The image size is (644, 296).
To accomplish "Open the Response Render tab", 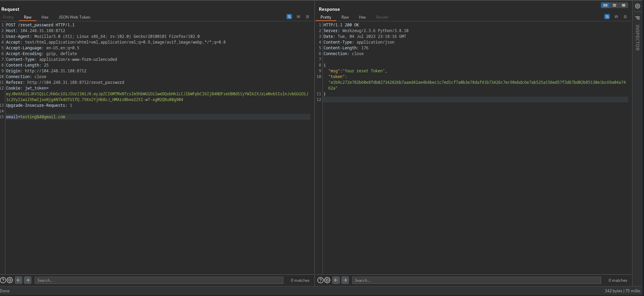I will (382, 17).
